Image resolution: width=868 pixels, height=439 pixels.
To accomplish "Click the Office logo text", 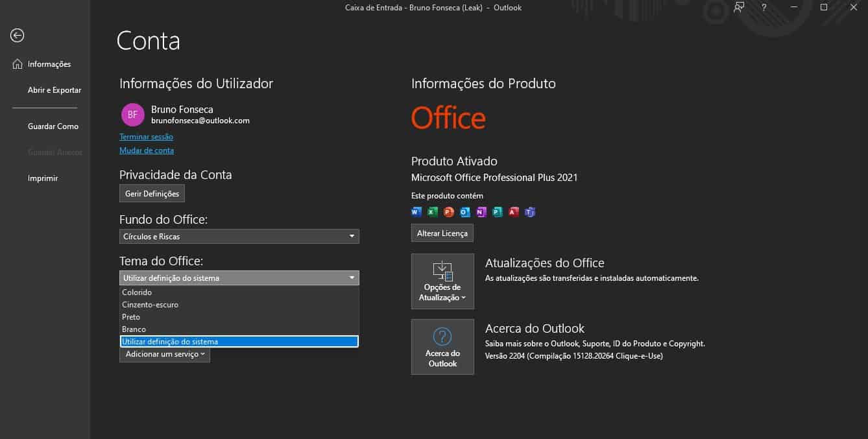I will click(448, 118).
